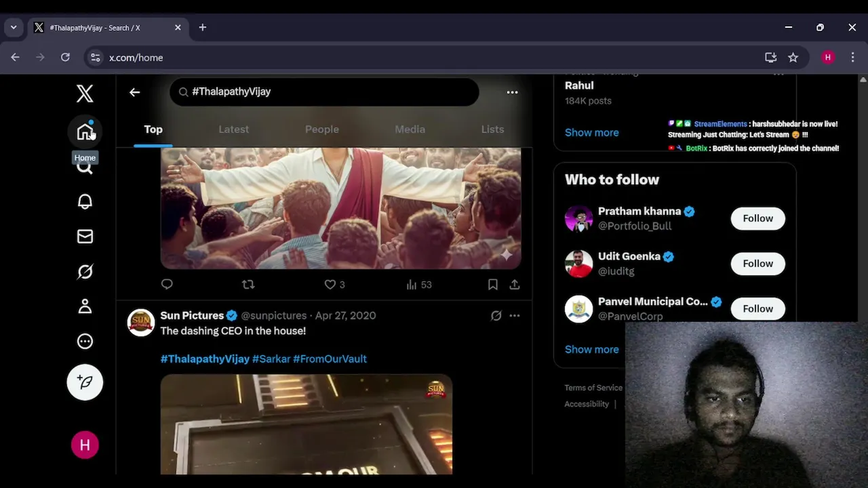Click the #ThalapathyVijay search field
This screenshot has height=488, width=868.
324,91
